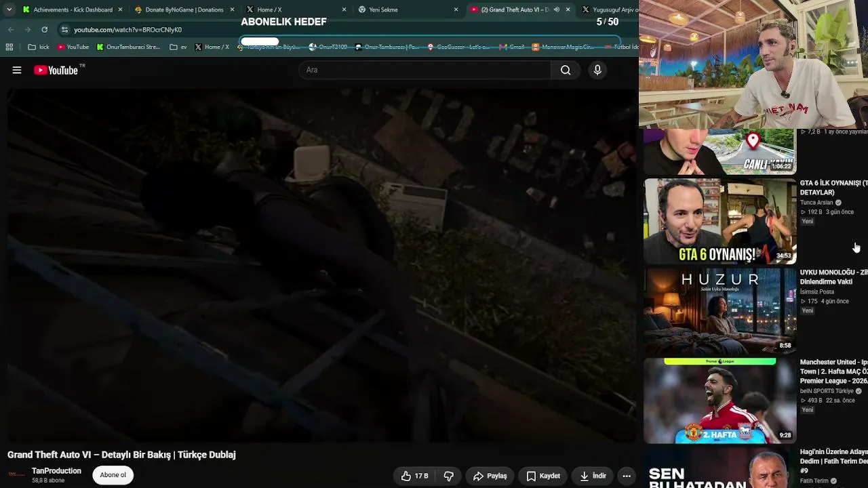Viewport: 868px width, 488px height.
Task: Open the 'ev' bookmarks folder
Action: 178,47
